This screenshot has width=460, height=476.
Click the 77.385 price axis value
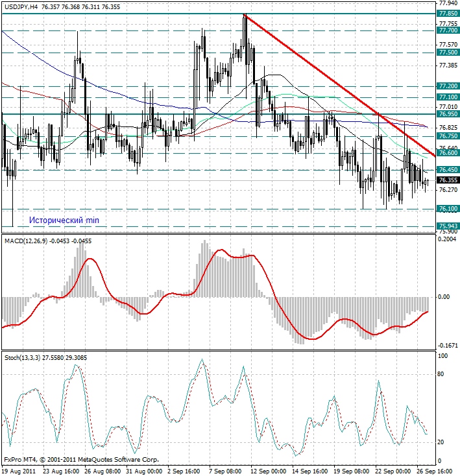[x=448, y=65]
